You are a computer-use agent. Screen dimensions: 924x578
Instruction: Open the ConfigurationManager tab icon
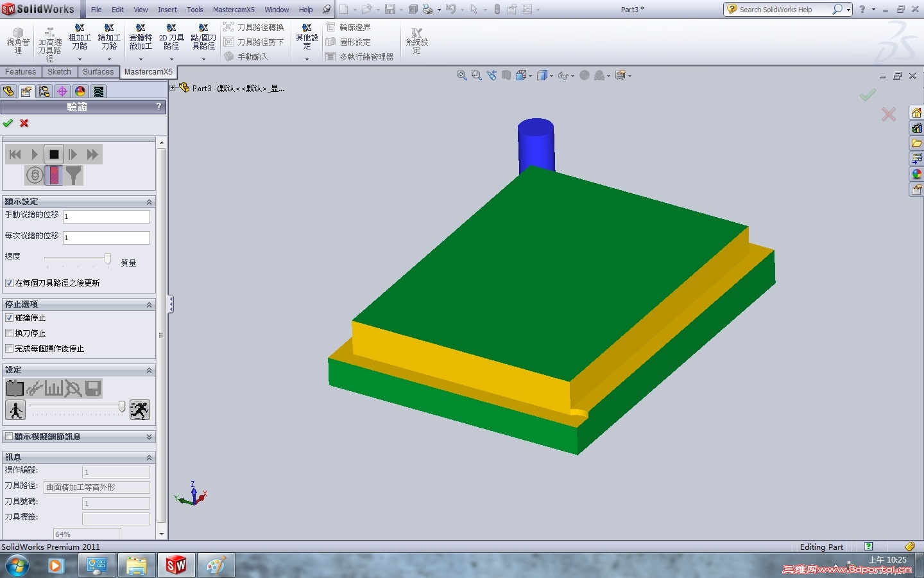click(44, 91)
